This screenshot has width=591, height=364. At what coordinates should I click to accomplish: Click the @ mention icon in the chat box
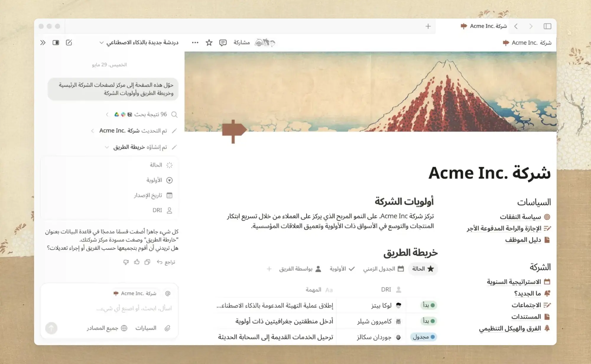(168, 293)
